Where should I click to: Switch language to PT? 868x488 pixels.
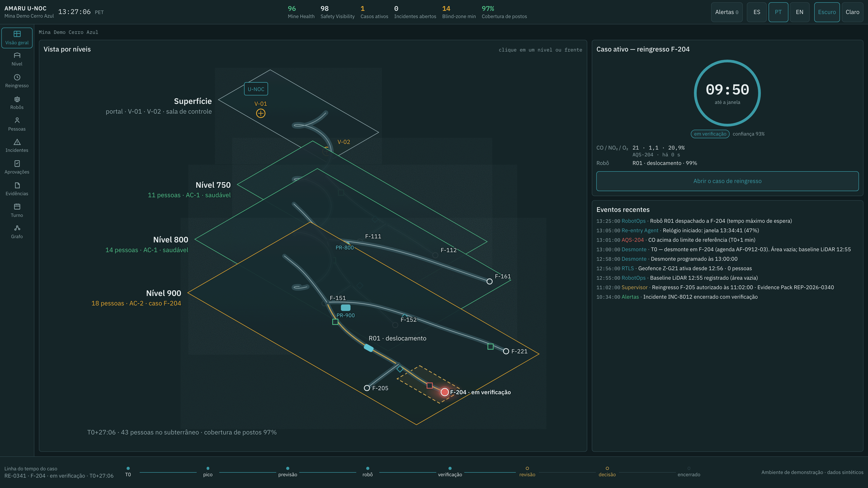pyautogui.click(x=778, y=12)
